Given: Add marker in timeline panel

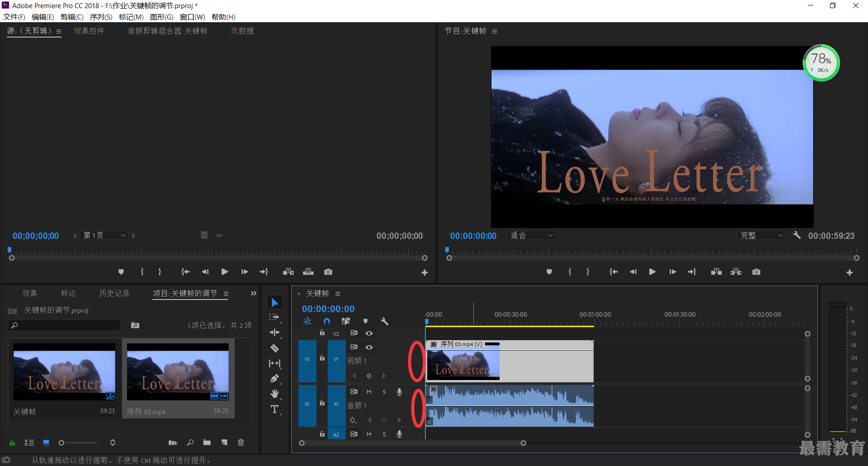Looking at the screenshot, I should [365, 321].
